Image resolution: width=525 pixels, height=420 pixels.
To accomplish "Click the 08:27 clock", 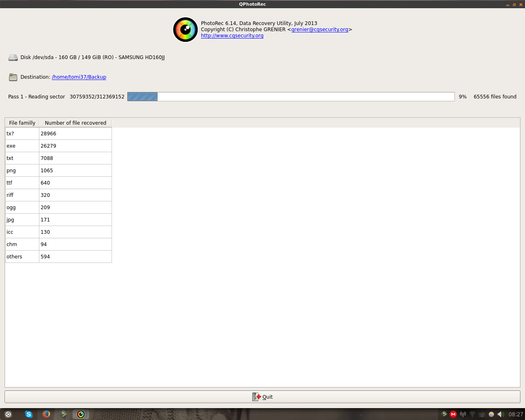I will tap(516, 414).
